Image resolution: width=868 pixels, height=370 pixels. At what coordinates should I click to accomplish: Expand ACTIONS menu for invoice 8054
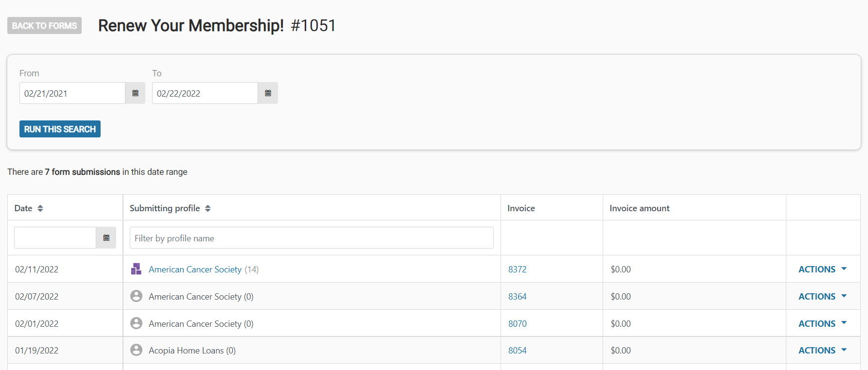822,350
